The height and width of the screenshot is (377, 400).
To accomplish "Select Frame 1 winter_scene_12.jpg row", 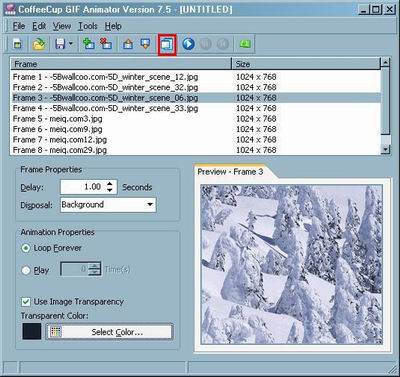I will [x=195, y=77].
